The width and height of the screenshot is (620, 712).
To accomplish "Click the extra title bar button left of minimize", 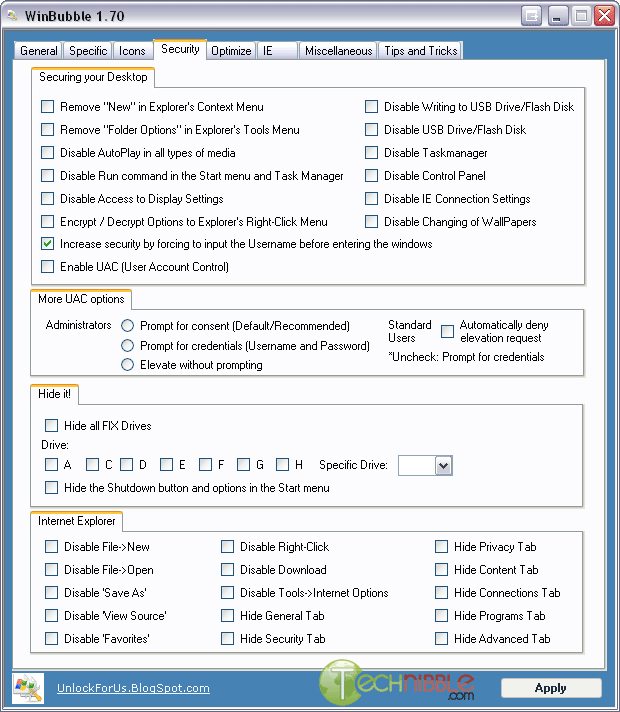I will [x=532, y=15].
